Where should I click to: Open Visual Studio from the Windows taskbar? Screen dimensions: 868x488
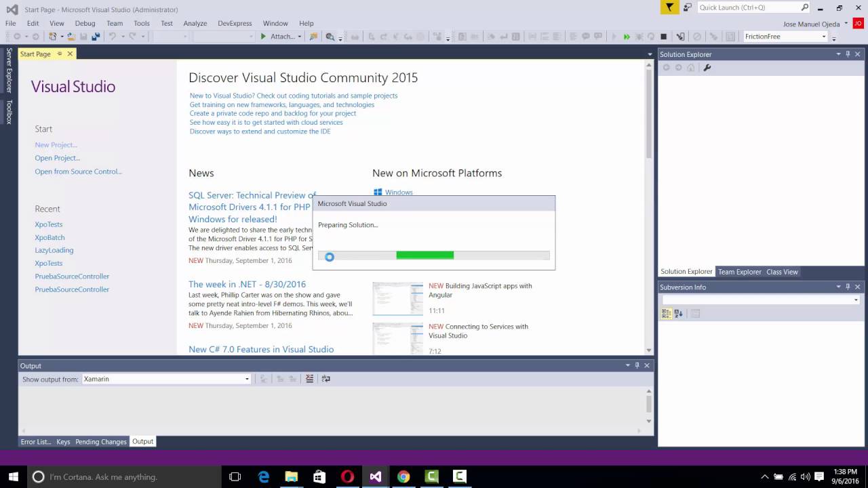click(376, 476)
